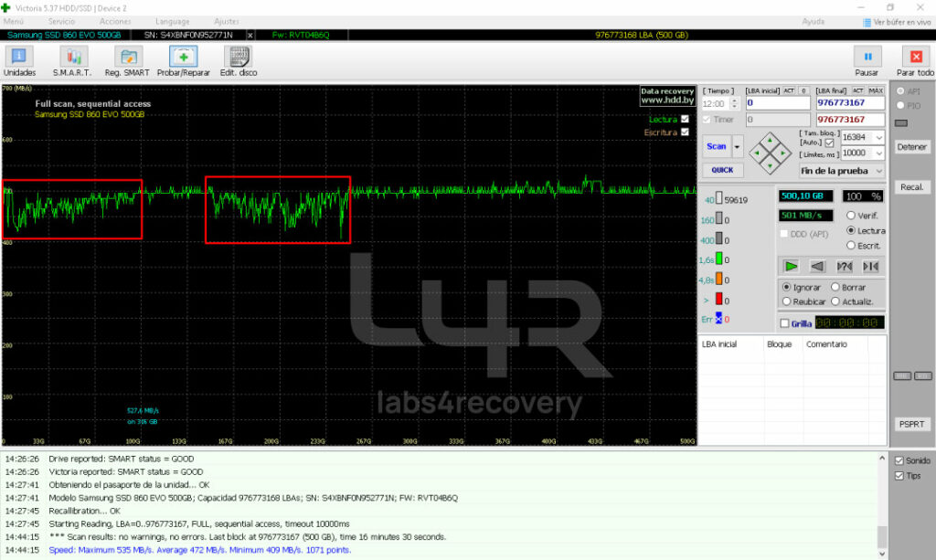The image size is (936, 560).
Task: Click the Recal. button
Action: pos(911,187)
